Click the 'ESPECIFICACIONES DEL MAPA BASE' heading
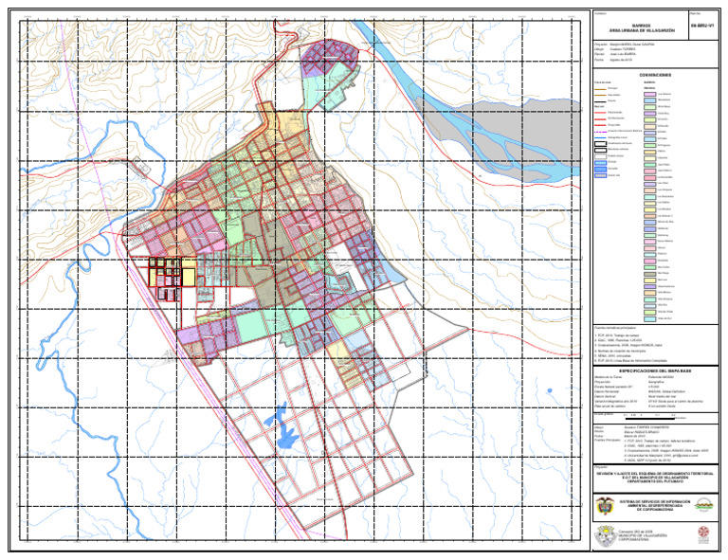 click(x=656, y=371)
